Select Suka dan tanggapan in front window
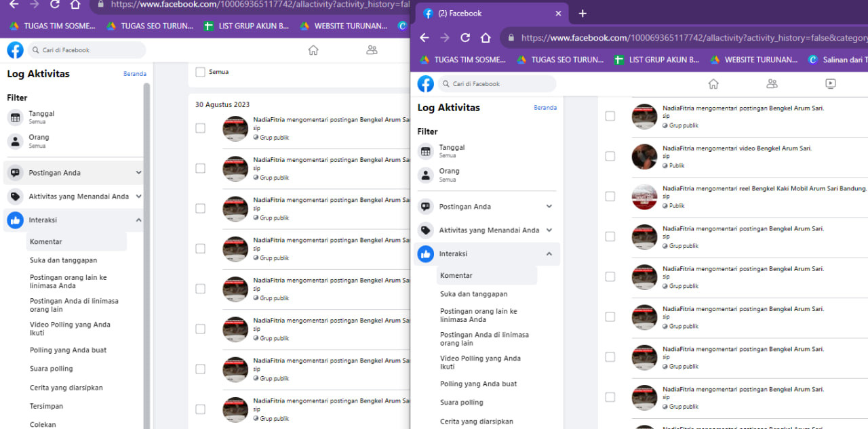The width and height of the screenshot is (868, 429). coord(473,294)
